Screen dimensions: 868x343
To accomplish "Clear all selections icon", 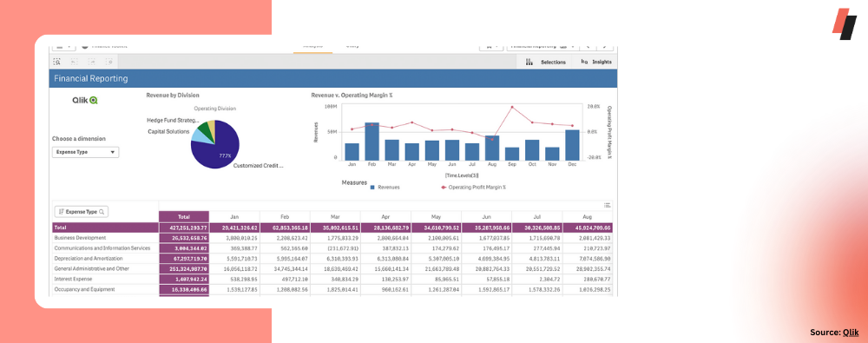I will coord(109,62).
